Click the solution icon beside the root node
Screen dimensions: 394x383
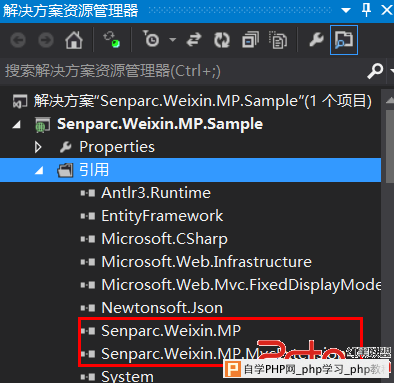coord(20,101)
